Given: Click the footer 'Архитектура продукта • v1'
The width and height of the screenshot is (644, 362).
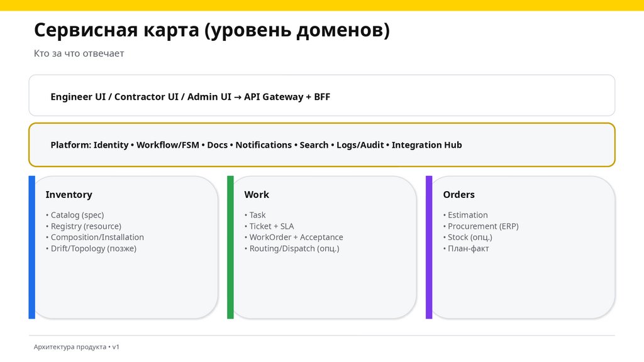Looking at the screenshot, I should point(76,347).
